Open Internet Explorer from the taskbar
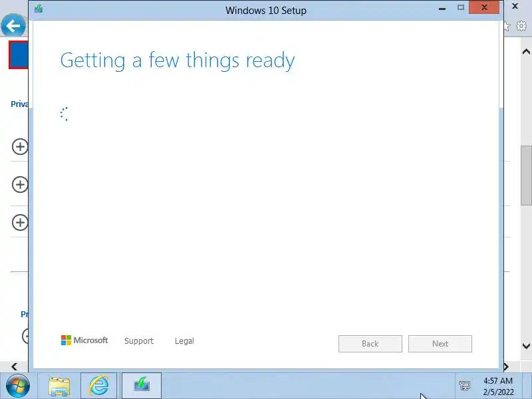 98,386
